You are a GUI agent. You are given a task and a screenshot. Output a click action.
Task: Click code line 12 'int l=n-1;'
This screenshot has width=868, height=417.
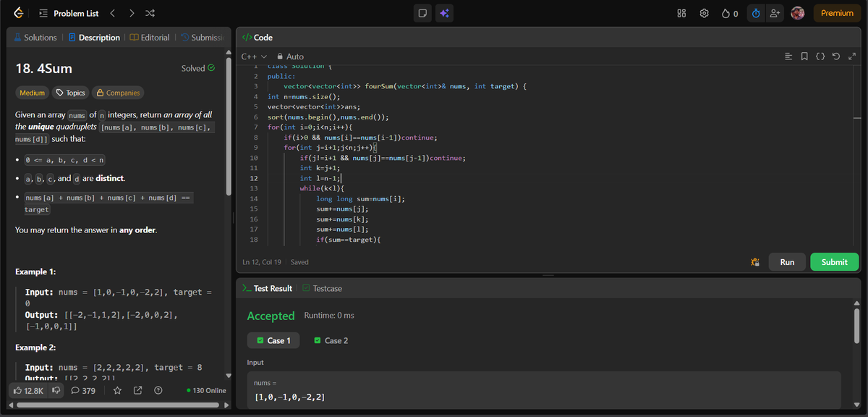click(321, 177)
